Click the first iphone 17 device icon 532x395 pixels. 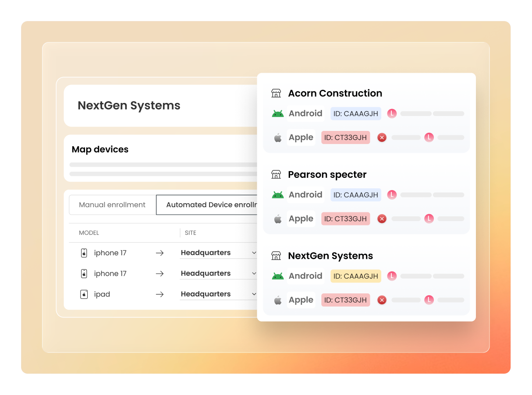(x=84, y=253)
